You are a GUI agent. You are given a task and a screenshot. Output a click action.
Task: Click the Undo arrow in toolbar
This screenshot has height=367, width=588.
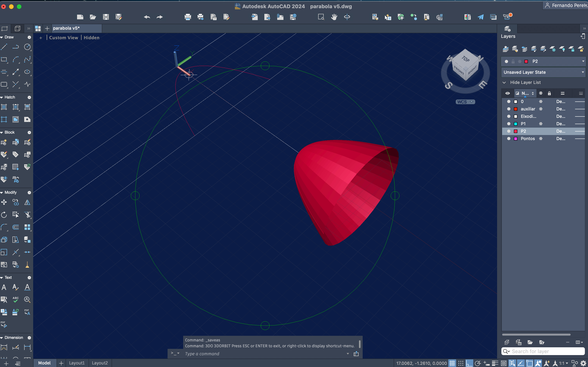tap(147, 17)
